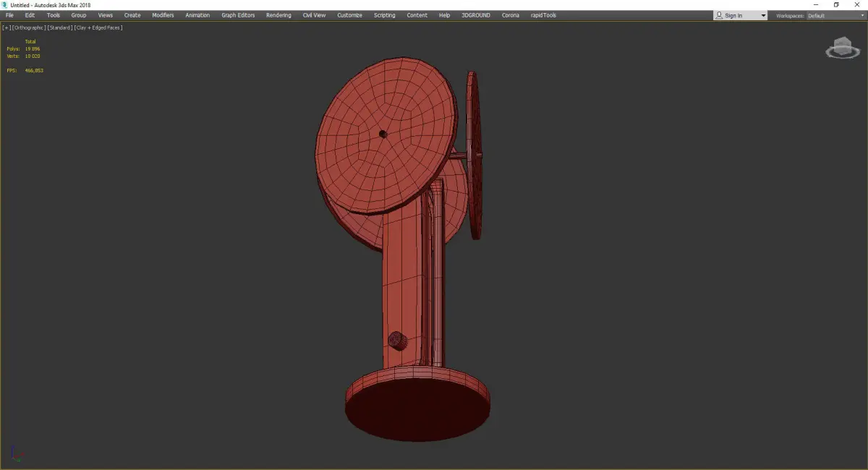Click the Workspaces: label text

[790, 15]
